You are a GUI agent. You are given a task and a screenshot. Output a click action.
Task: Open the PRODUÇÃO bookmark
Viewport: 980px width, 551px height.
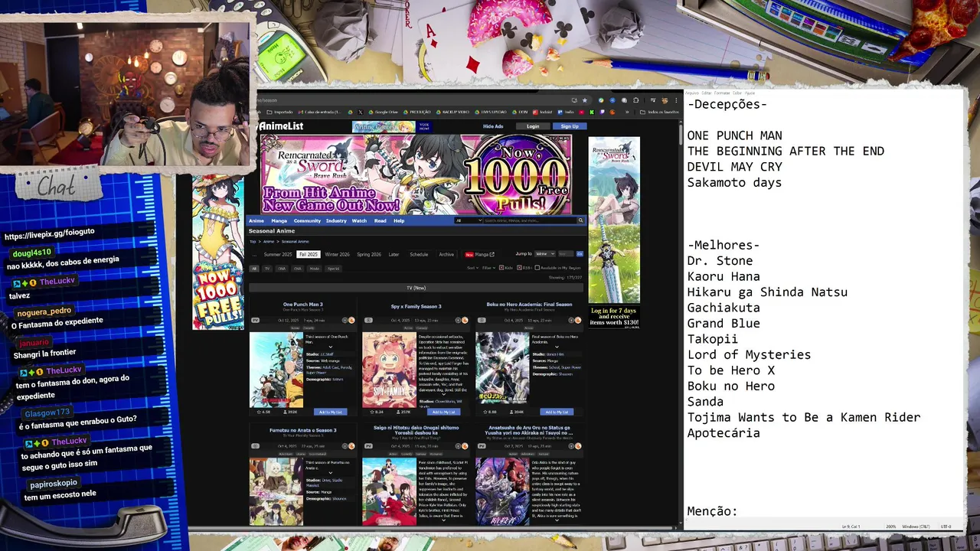coord(417,112)
